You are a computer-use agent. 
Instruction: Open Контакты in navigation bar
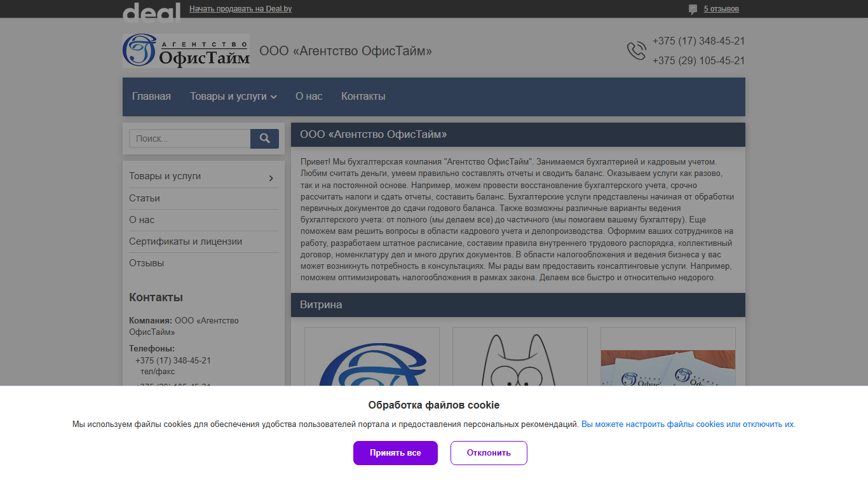(x=363, y=97)
